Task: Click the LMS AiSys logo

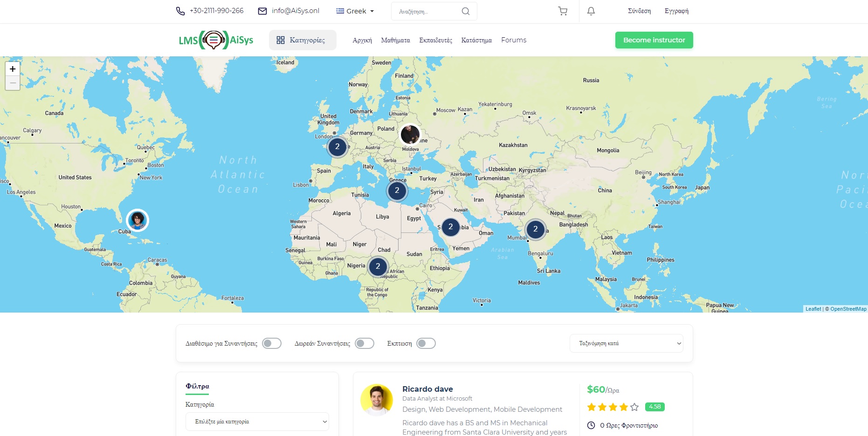Action: [x=216, y=40]
